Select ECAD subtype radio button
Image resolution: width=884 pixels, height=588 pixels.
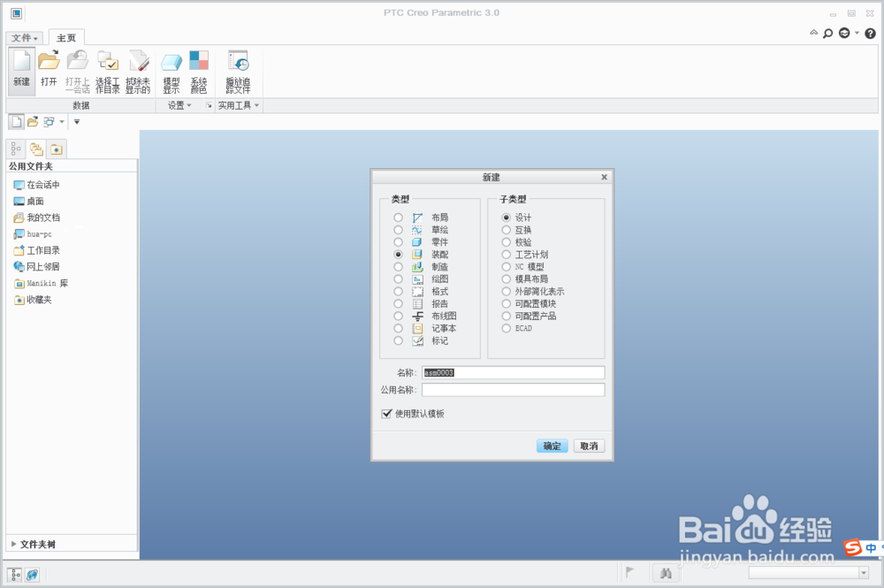(507, 328)
